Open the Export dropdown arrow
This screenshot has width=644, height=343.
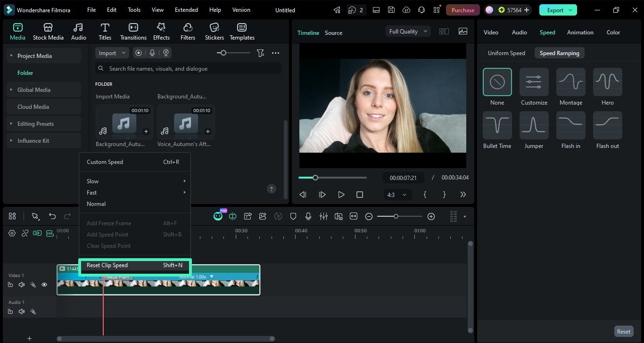[570, 10]
